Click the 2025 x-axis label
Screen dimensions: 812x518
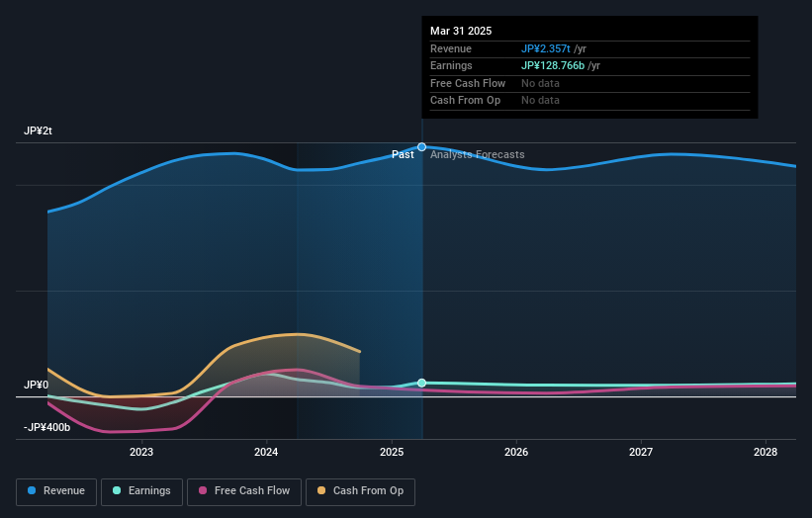tap(392, 452)
